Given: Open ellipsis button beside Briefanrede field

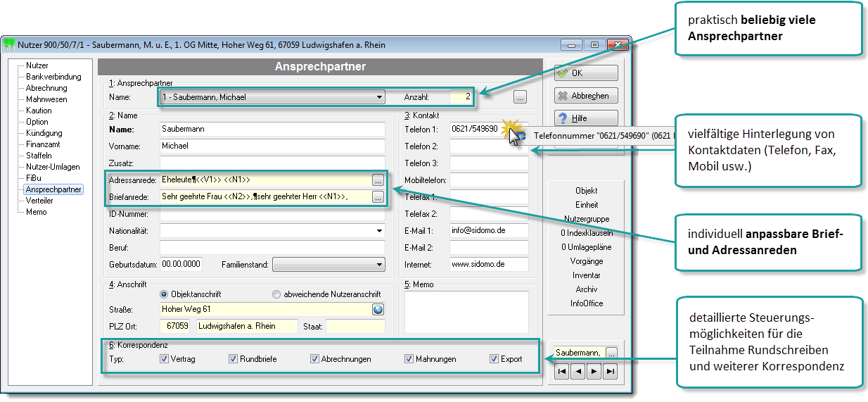Looking at the screenshot, I should pos(378,196).
